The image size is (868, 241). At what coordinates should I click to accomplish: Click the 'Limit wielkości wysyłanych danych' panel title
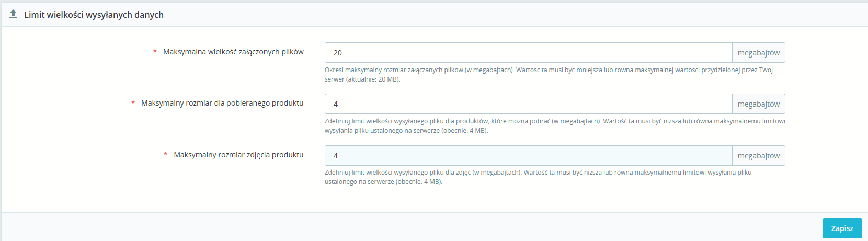click(x=94, y=15)
